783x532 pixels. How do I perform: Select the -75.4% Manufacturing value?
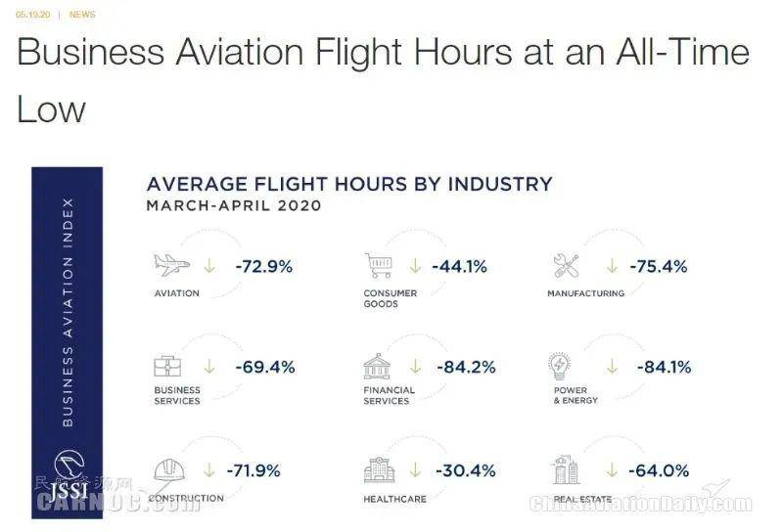tap(659, 267)
